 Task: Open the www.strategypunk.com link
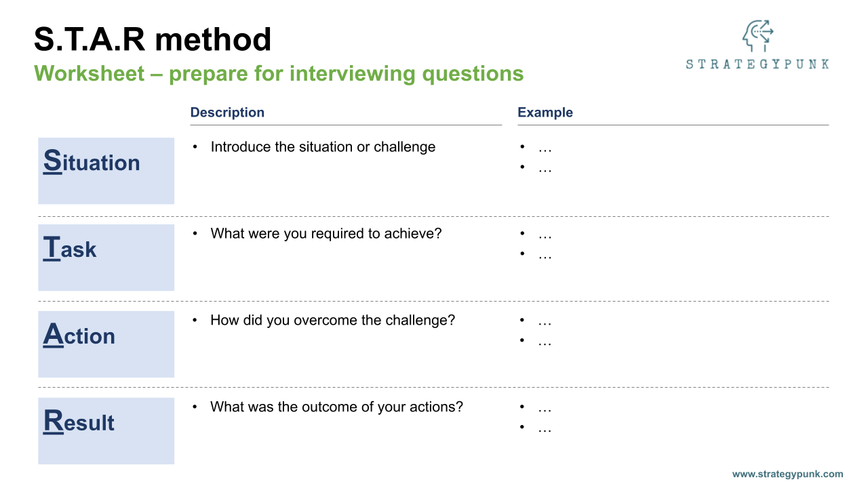(787, 474)
